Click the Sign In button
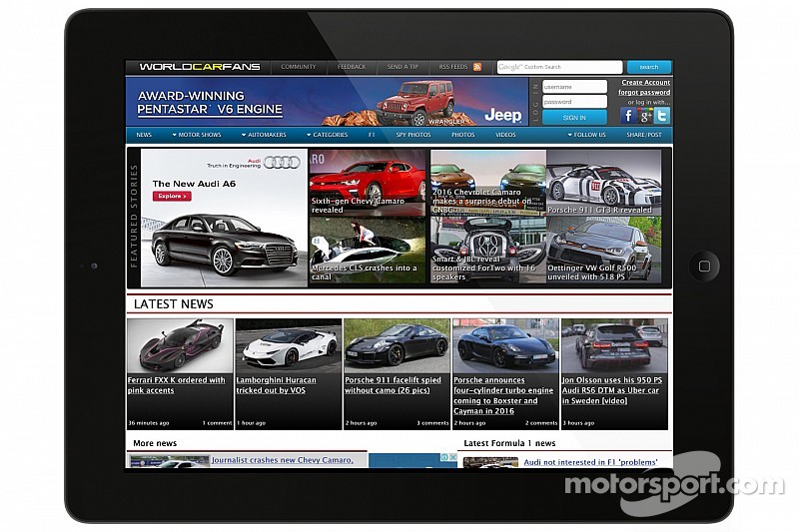This screenshot has height=532, width=799. tap(574, 118)
